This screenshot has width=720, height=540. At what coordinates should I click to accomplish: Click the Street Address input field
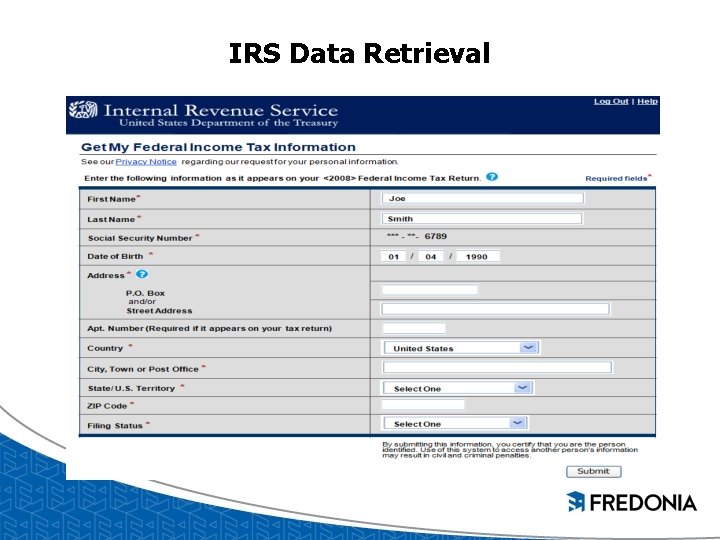click(x=495, y=309)
